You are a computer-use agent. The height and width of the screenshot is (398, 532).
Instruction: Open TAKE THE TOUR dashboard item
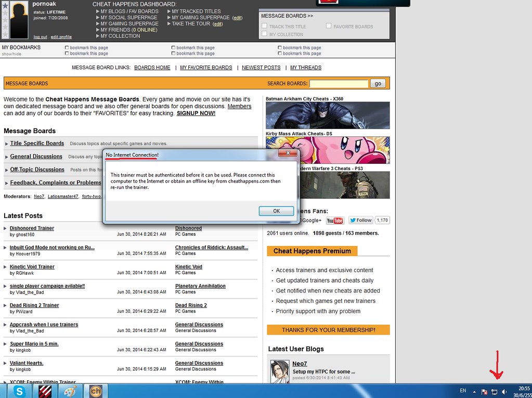191,24
